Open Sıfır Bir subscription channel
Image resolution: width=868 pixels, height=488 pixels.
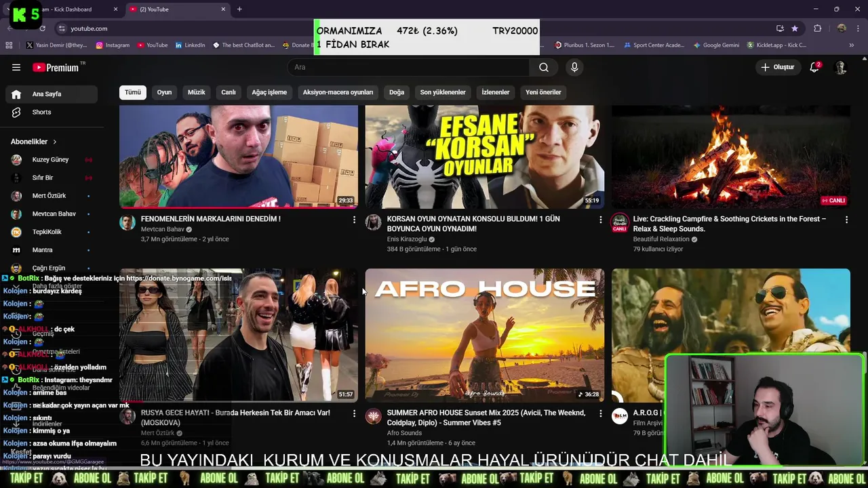coord(52,178)
